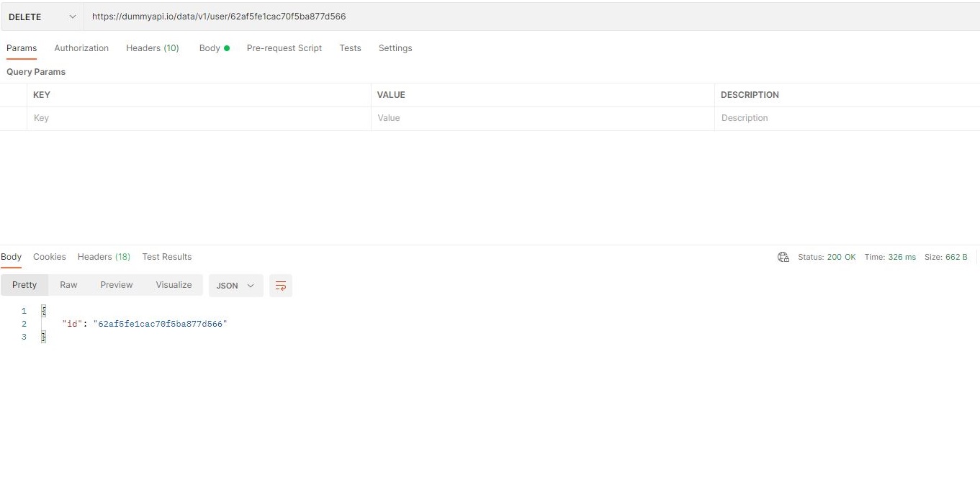
Task: Switch to the Authorization tab
Action: 81,47
